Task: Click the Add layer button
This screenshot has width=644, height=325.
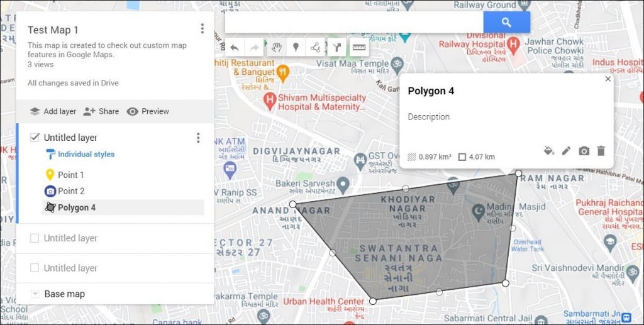Action: tap(53, 111)
